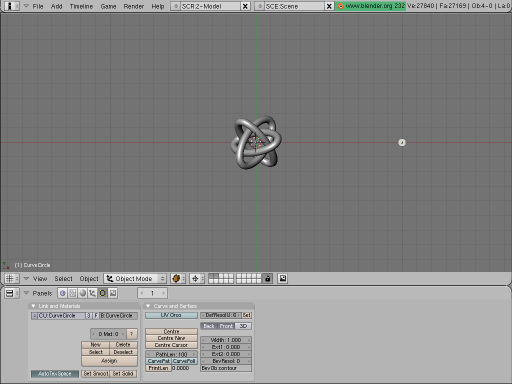Image resolution: width=512 pixels, height=384 pixels.
Task: Adjust the Width 1.000 slider field
Action: click(x=226, y=340)
